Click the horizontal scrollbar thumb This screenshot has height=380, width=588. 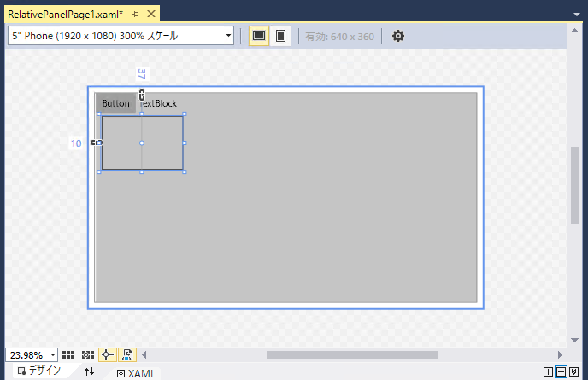(x=352, y=354)
